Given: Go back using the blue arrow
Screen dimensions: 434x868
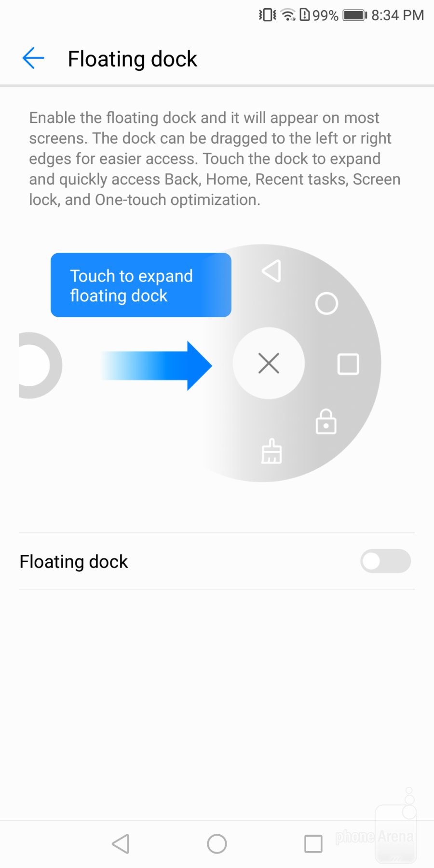Looking at the screenshot, I should point(33,58).
